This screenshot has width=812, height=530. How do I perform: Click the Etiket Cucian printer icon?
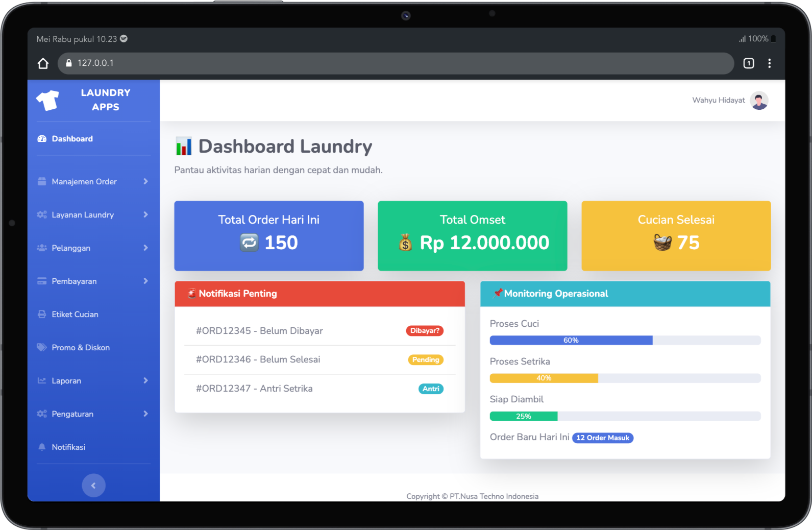pyautogui.click(x=42, y=315)
